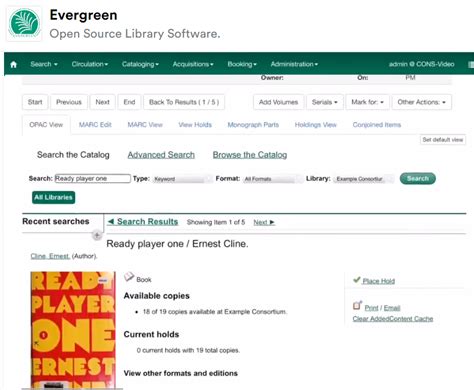The width and height of the screenshot is (474, 390).
Task: Switch to the Holdings View tab
Action: [x=316, y=125]
